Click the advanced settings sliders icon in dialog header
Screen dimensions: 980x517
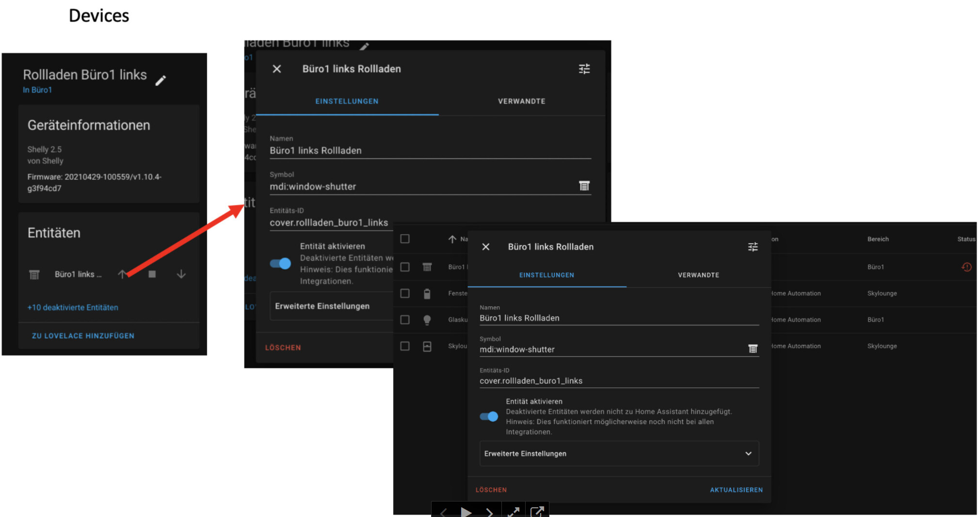[x=753, y=247]
